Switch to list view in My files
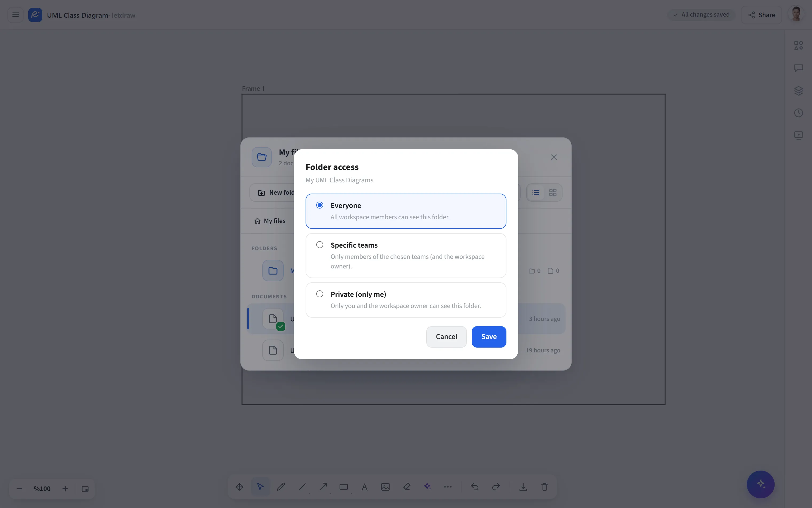The width and height of the screenshot is (812, 508). (x=536, y=193)
